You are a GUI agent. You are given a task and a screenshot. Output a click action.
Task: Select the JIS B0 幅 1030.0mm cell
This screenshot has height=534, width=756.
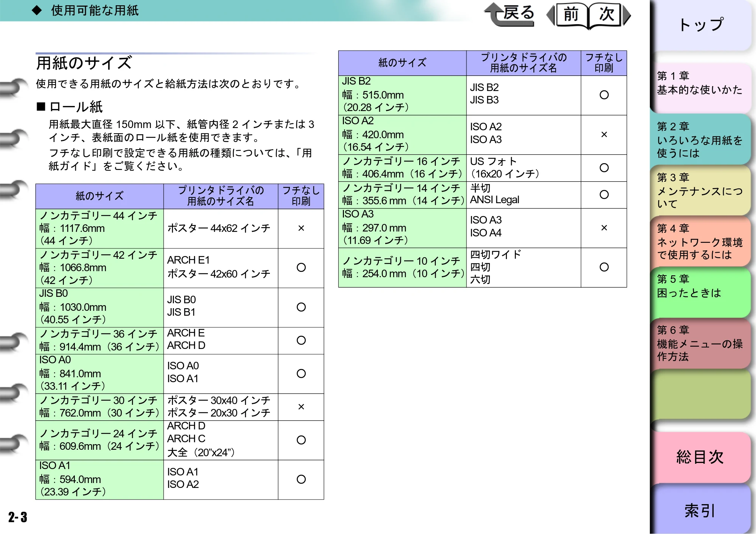click(99, 307)
